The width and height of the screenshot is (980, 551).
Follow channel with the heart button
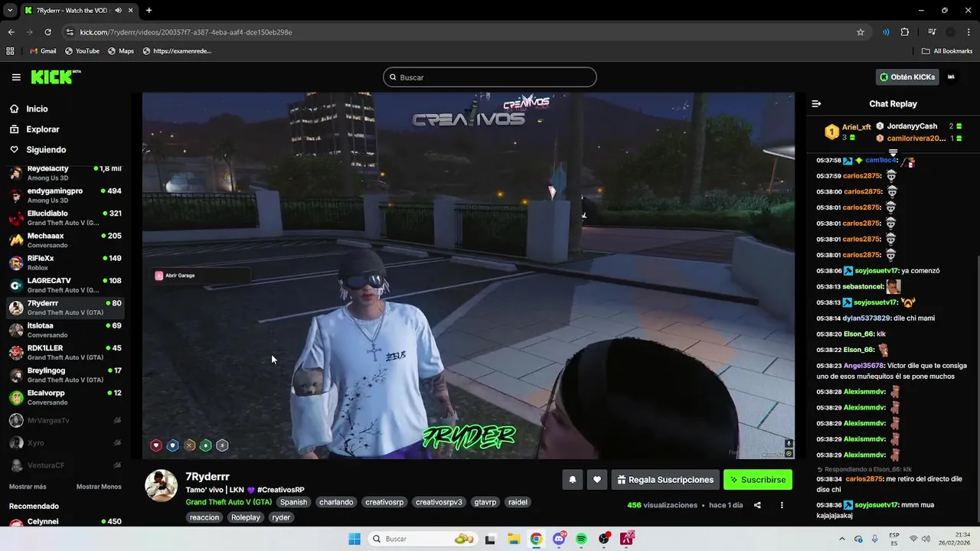[597, 480]
